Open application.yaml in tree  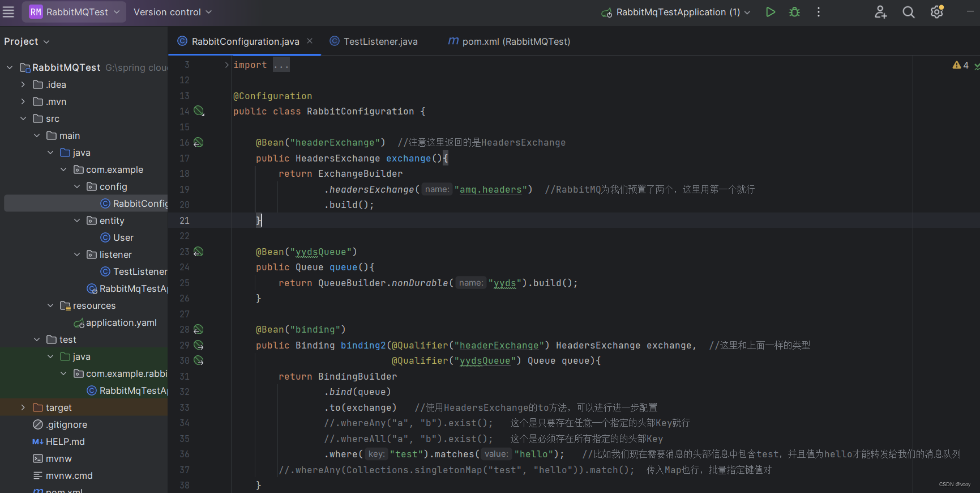pos(115,322)
